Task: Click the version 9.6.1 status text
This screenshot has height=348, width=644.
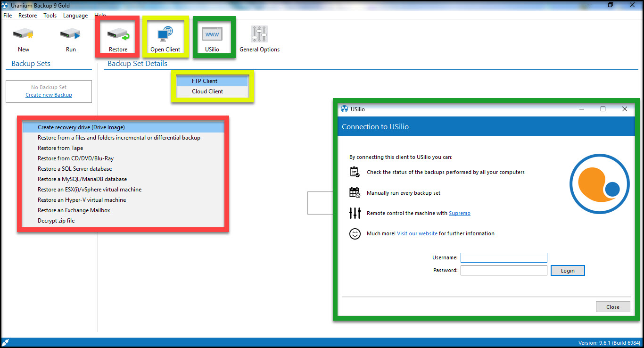Action: pos(609,343)
